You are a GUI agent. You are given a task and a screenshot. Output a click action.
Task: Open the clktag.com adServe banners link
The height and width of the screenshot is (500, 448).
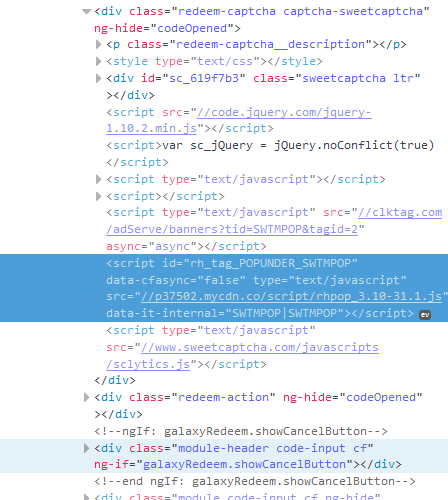pyautogui.click(x=274, y=221)
